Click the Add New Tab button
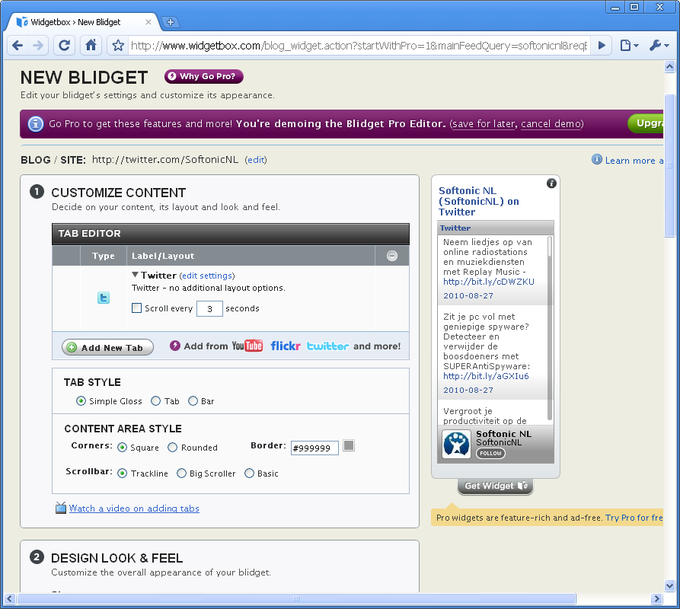 pyautogui.click(x=108, y=347)
